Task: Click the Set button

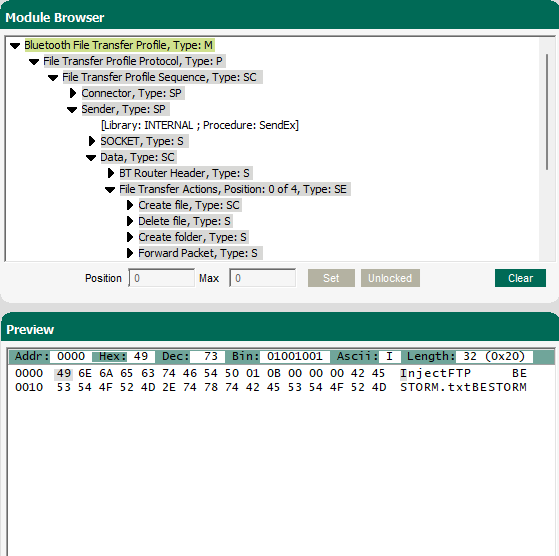Action: click(x=331, y=278)
